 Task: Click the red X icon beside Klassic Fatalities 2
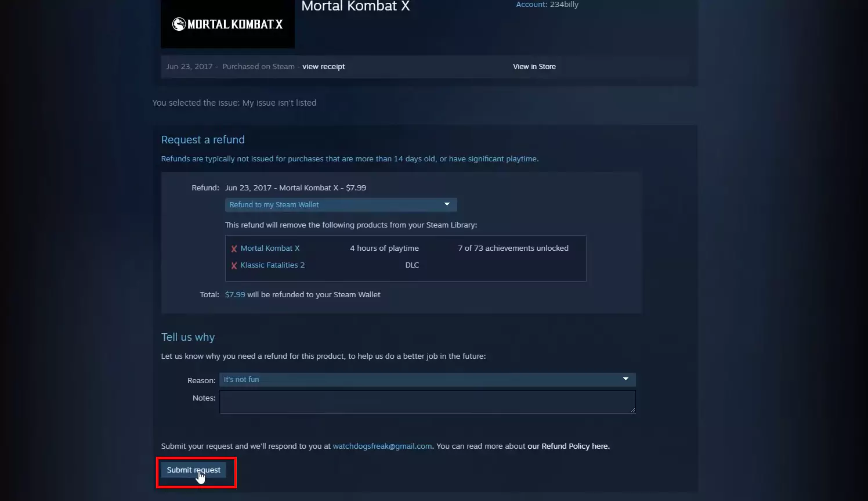click(x=234, y=265)
